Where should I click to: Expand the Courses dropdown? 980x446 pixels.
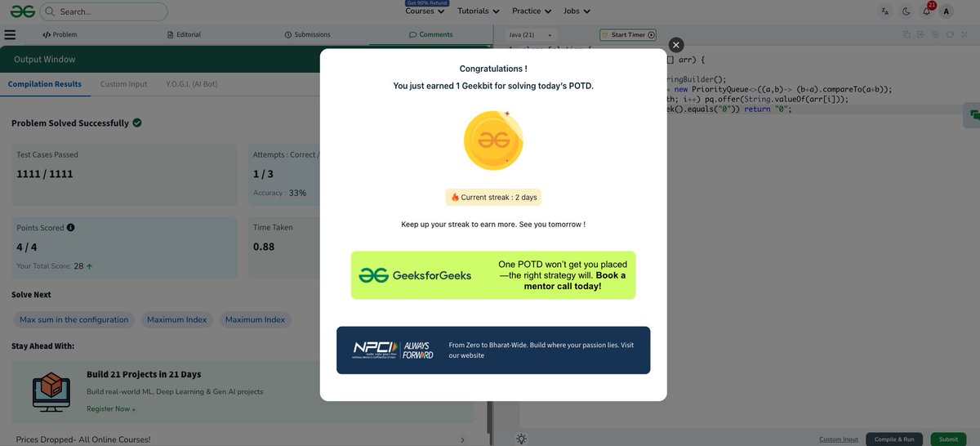pos(425,11)
